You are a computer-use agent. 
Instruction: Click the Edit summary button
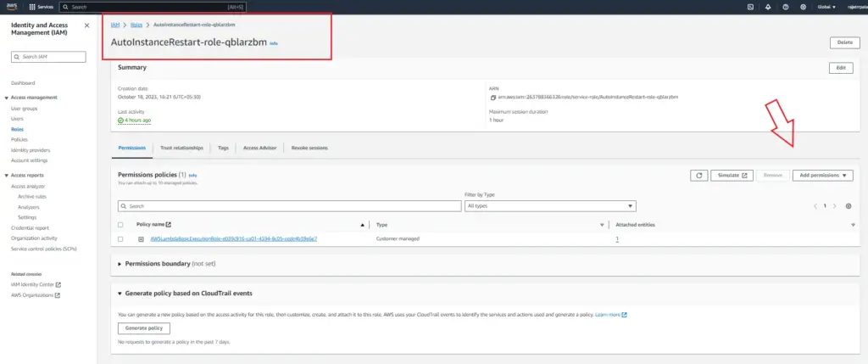pos(841,68)
